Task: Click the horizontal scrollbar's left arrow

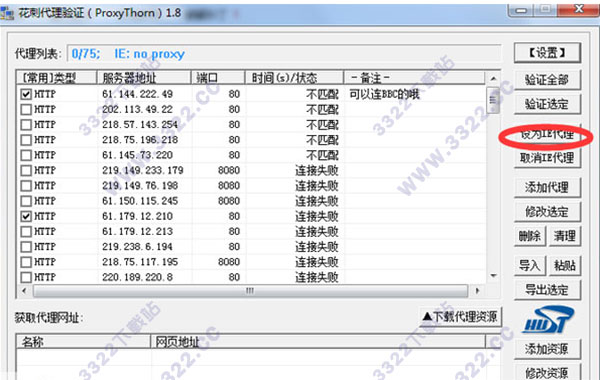Action: [x=24, y=291]
